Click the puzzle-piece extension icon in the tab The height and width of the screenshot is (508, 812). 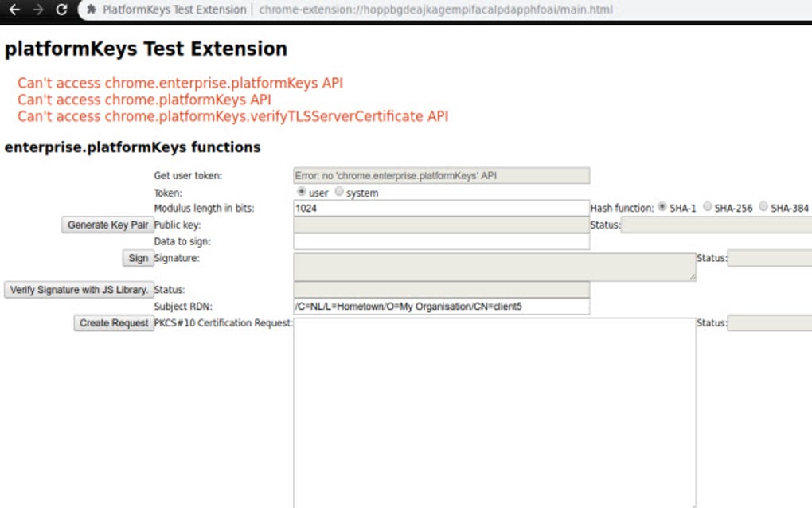pos(90,10)
